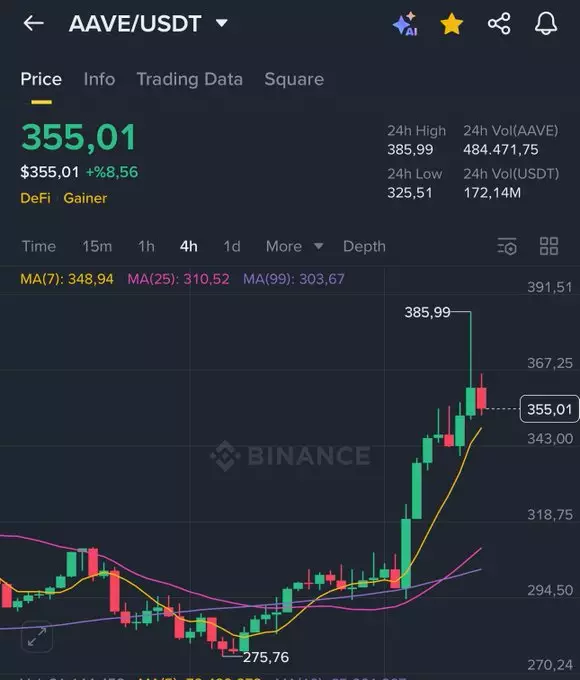The image size is (580, 680).
Task: Switch to the Info tab
Action: click(99, 79)
